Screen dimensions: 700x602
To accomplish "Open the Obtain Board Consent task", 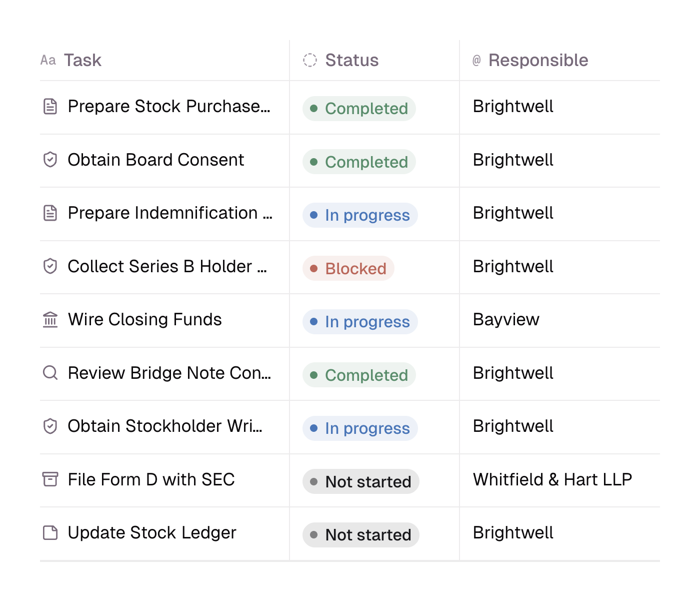I will [156, 160].
